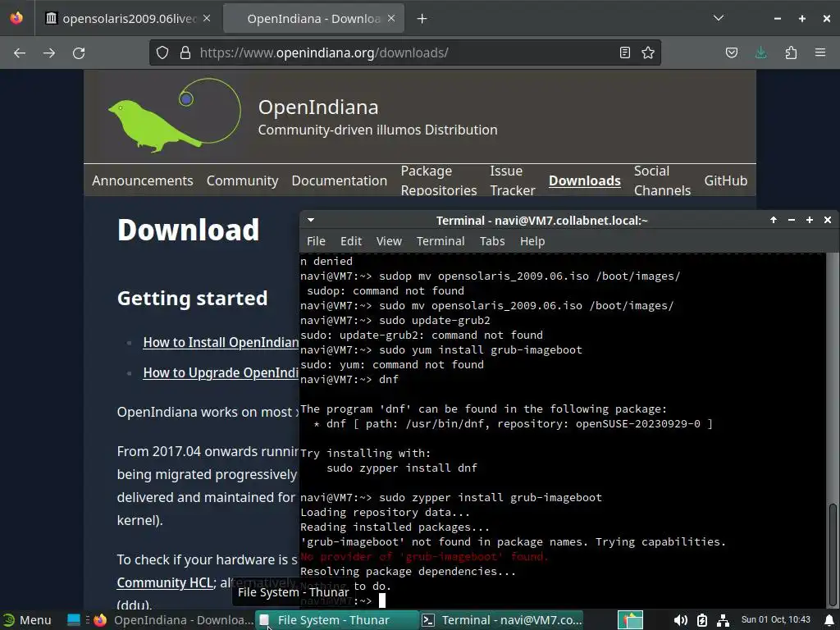Image resolution: width=840 pixels, height=630 pixels.
Task: Open the Documentation nav link
Action: pyautogui.click(x=339, y=180)
